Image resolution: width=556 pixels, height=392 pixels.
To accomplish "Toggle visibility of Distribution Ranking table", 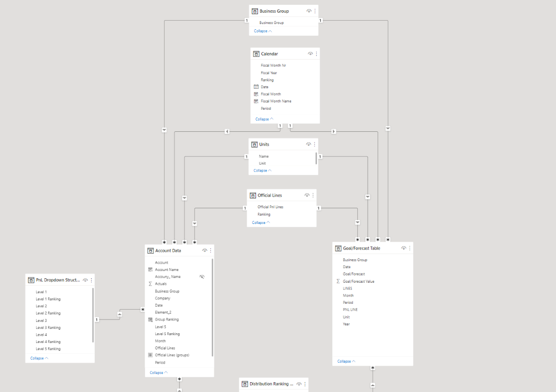I will [x=299, y=384].
